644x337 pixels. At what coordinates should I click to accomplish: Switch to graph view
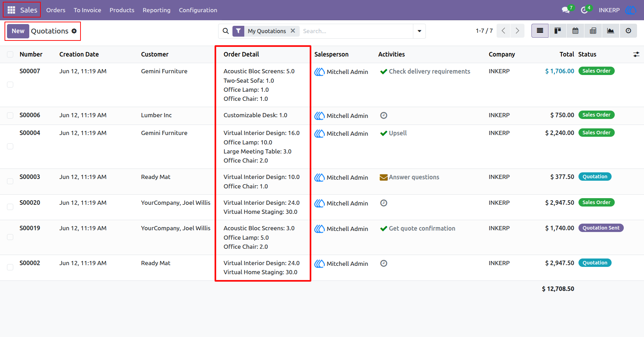611,31
